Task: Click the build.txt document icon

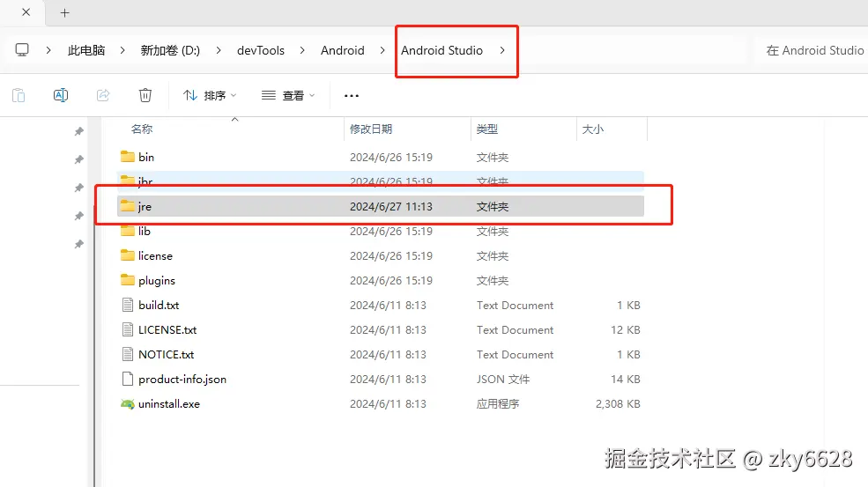Action: pos(127,305)
